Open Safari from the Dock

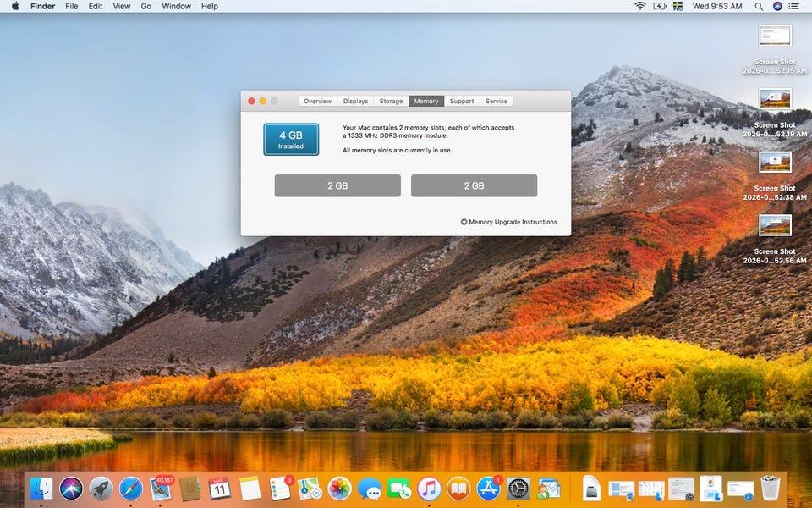tap(131, 489)
